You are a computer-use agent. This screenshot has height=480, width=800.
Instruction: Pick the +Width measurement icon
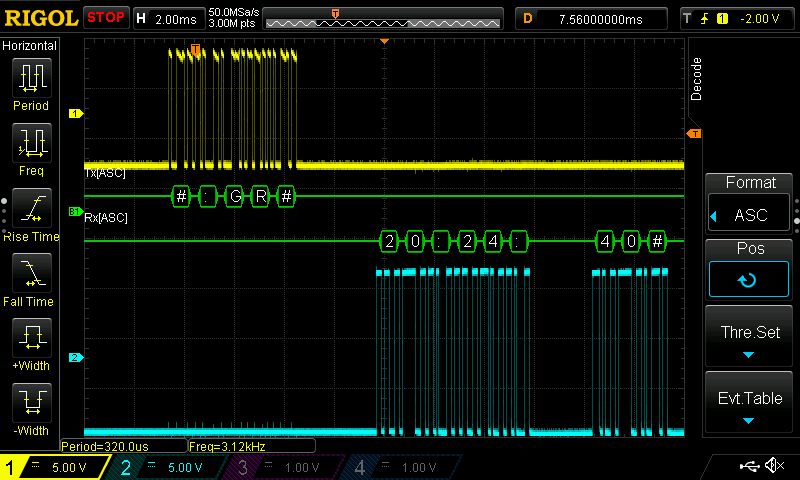coord(31,338)
